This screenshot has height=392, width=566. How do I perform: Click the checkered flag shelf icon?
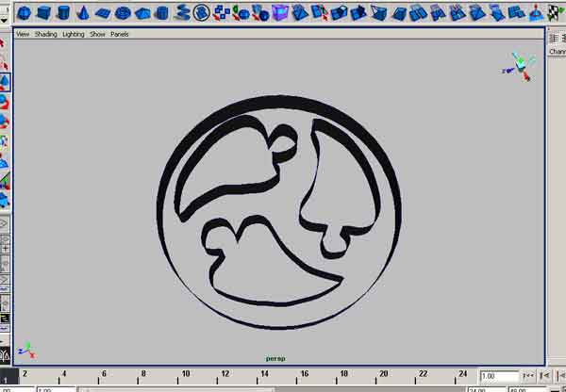tap(556, 12)
